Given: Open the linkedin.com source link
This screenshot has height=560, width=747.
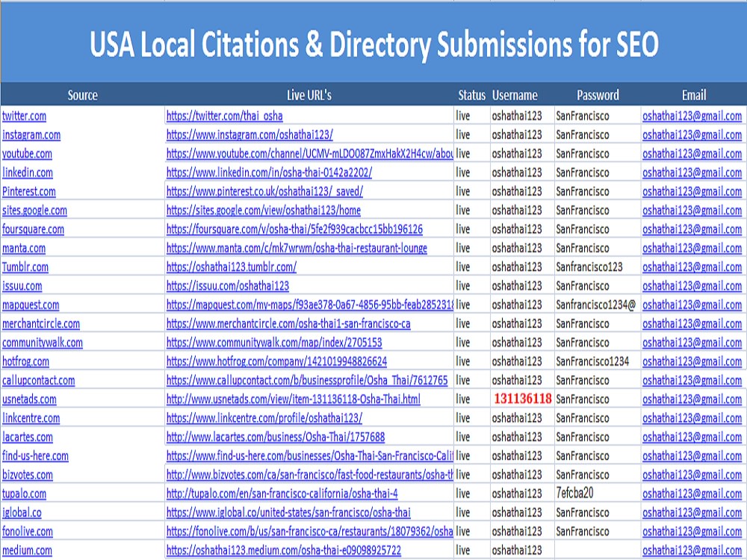Looking at the screenshot, I should coord(28,172).
